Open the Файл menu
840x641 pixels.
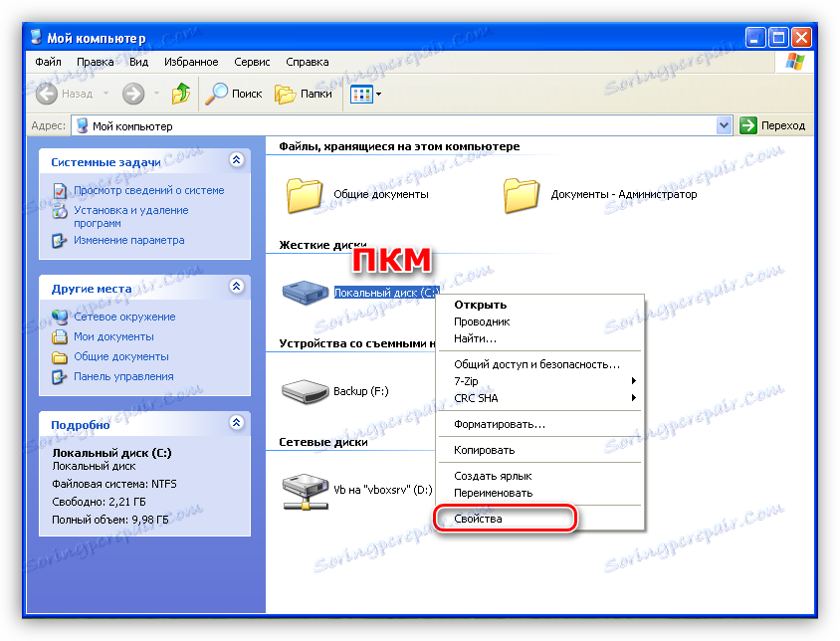point(48,62)
